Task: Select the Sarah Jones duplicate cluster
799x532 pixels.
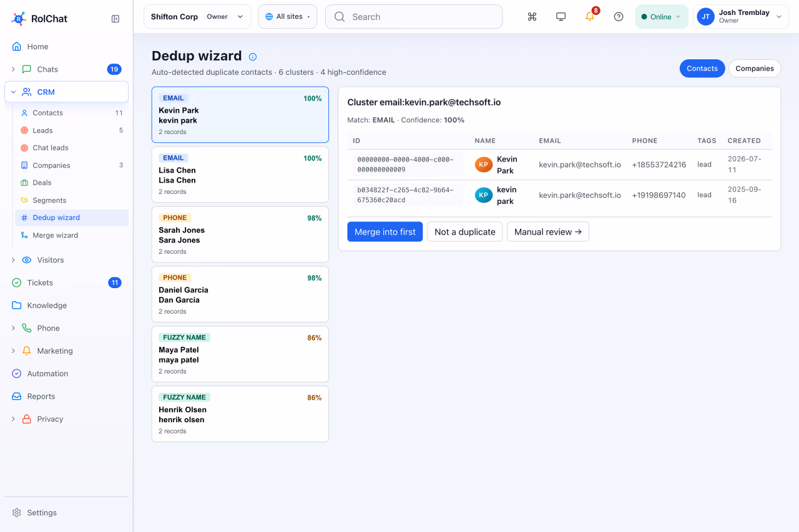Action: click(240, 235)
